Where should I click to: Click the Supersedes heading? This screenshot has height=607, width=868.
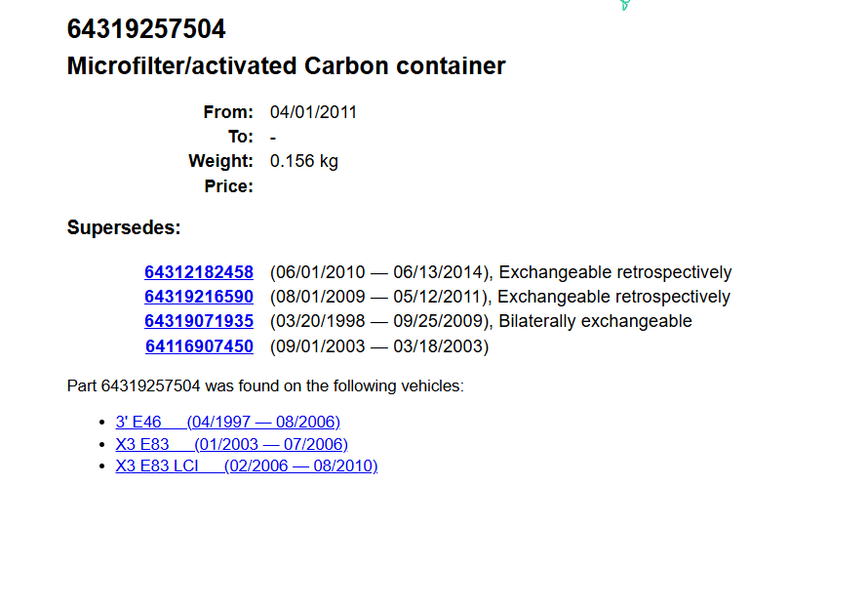[x=124, y=228]
